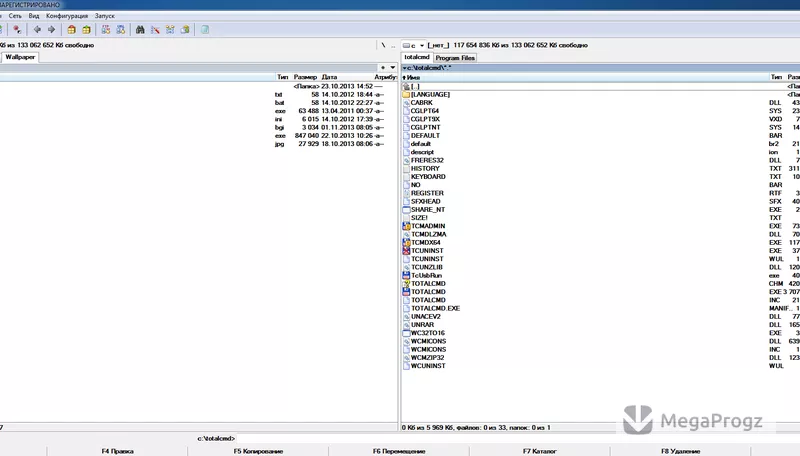
Task: Select the descript file row
Action: (x=601, y=152)
